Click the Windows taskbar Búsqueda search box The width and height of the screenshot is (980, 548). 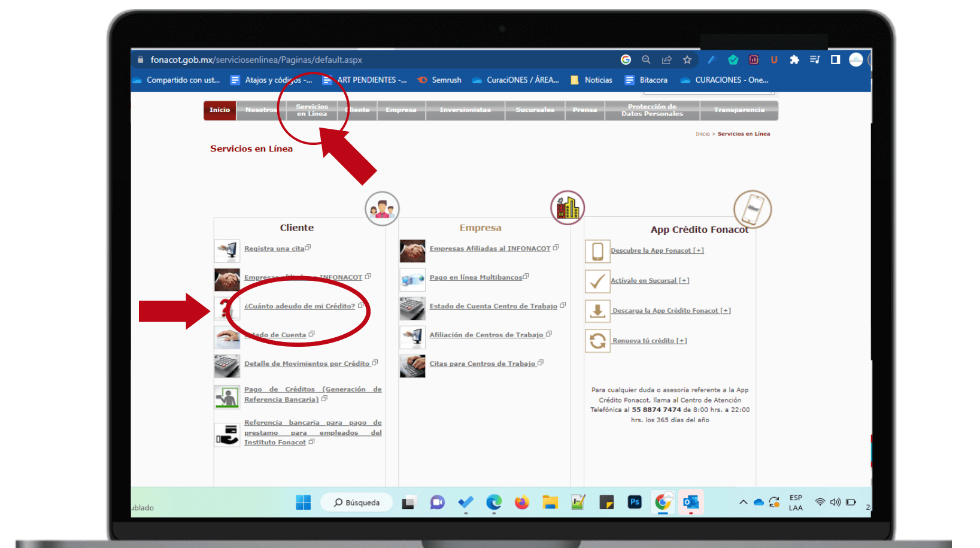point(357,502)
